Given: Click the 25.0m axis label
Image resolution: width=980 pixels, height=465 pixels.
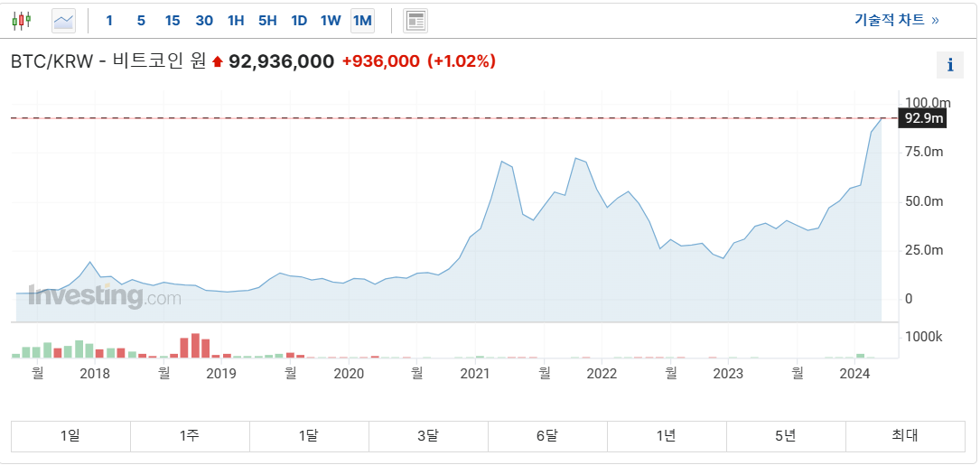Looking at the screenshot, I should [x=925, y=251].
